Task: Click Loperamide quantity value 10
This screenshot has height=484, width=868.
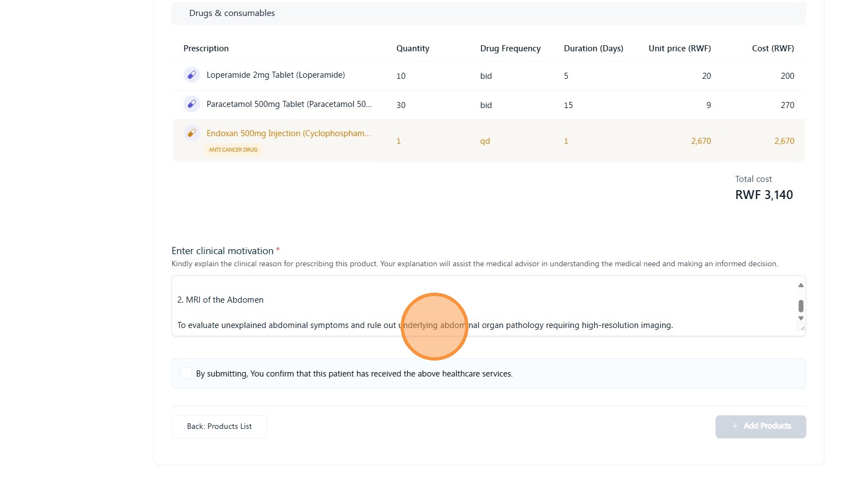Action: coord(401,76)
